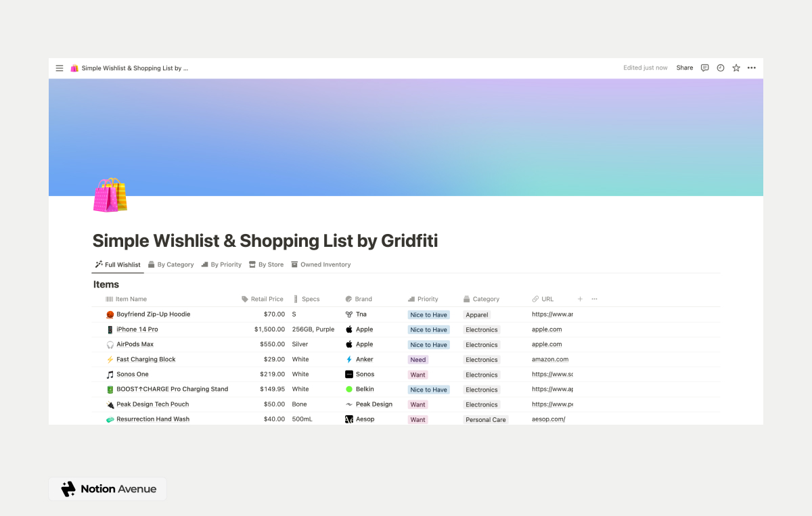
Task: Switch to the By Priority tab
Action: [x=221, y=264]
